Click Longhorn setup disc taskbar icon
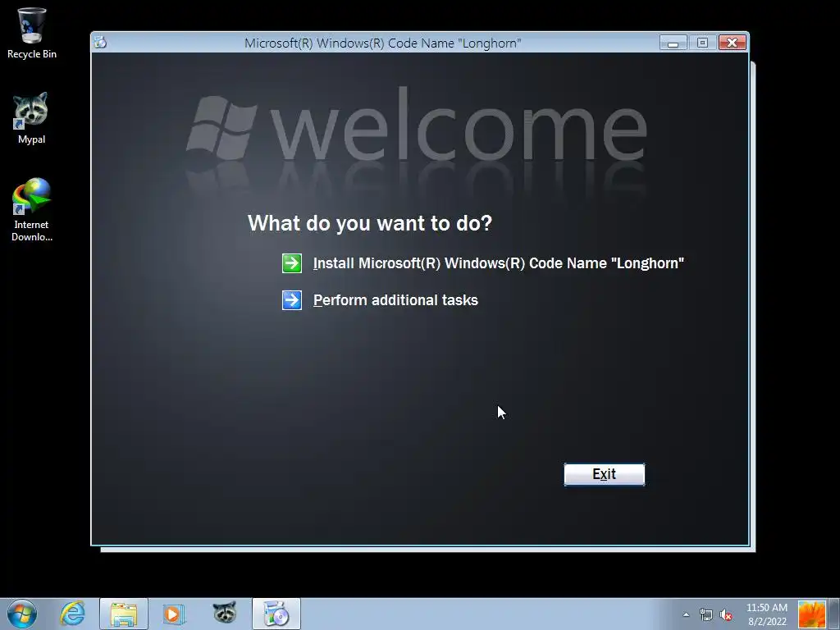 point(276,614)
